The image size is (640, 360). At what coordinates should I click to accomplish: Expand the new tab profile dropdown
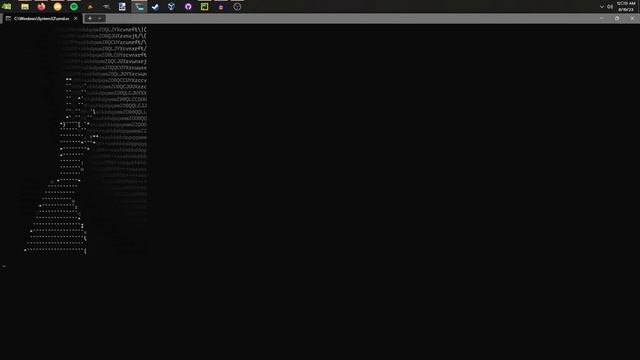pyautogui.click(x=100, y=18)
